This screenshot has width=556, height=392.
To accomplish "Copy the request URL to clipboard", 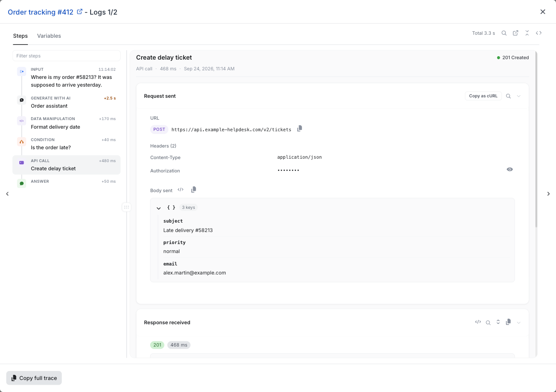I will click(x=299, y=128).
